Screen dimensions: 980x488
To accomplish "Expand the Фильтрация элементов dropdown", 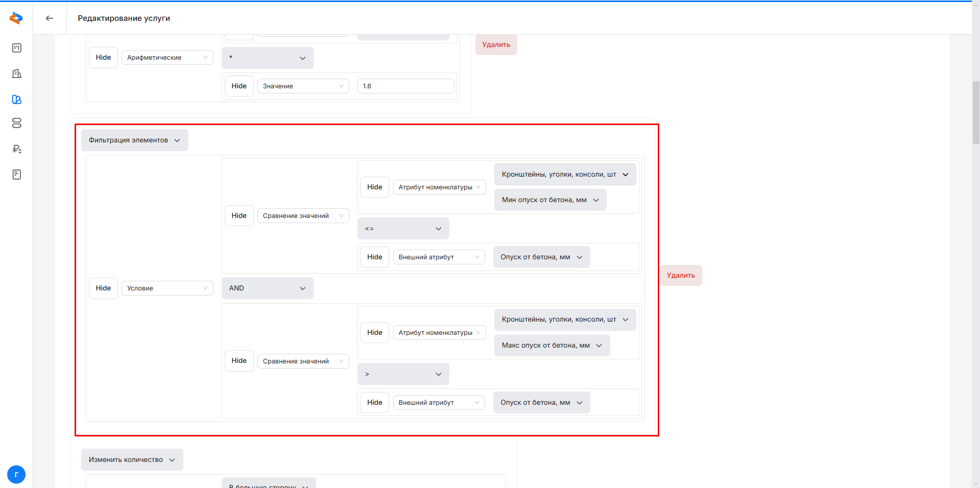I will point(134,140).
